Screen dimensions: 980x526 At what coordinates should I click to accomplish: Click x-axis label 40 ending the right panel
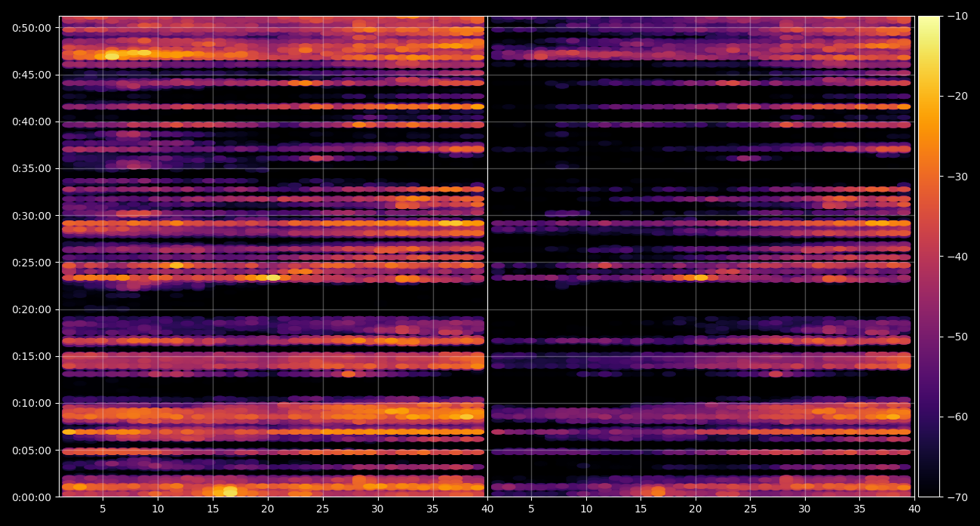coord(914,509)
